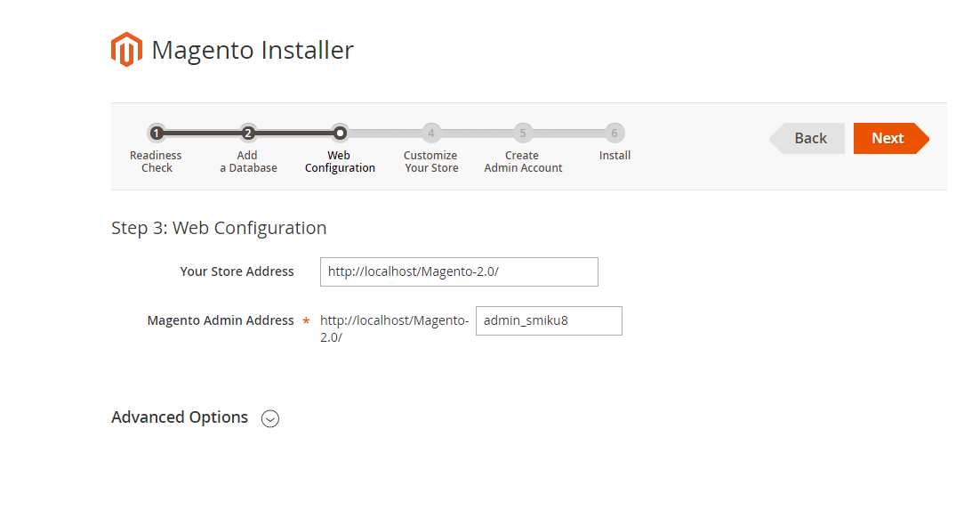Viewport: 980px width, 518px height.
Task: Select step 1 Readiness Check circle
Action: pos(157,133)
